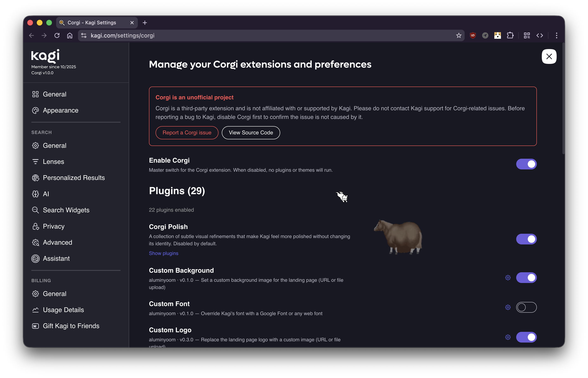The height and width of the screenshot is (378, 588).
Task: Bookmark this page with the star icon
Action: click(x=458, y=36)
